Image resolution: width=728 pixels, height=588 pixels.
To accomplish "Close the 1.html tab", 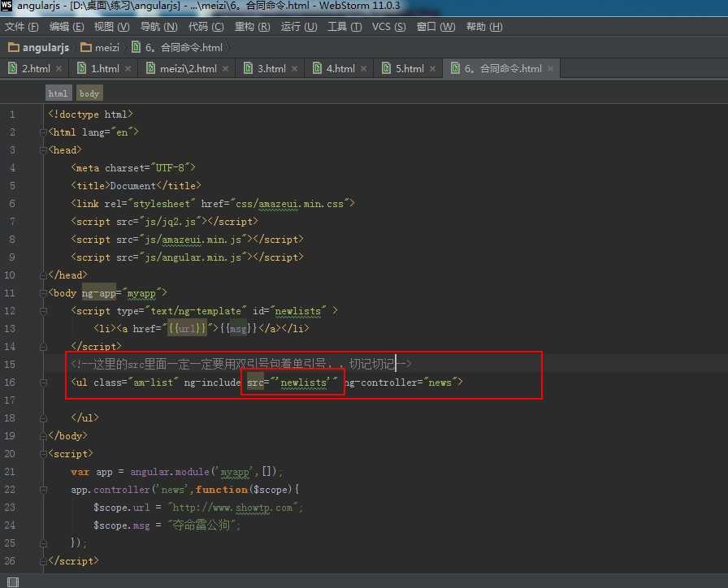I will click(x=128, y=69).
